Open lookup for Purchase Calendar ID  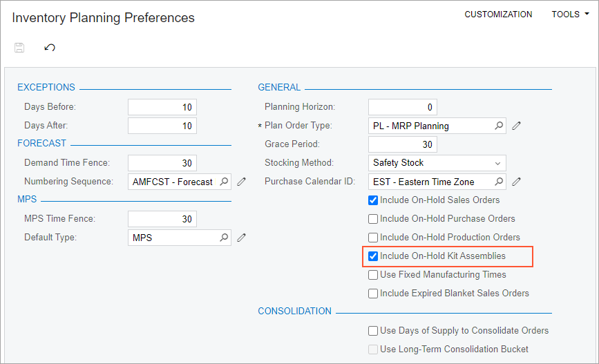point(499,182)
